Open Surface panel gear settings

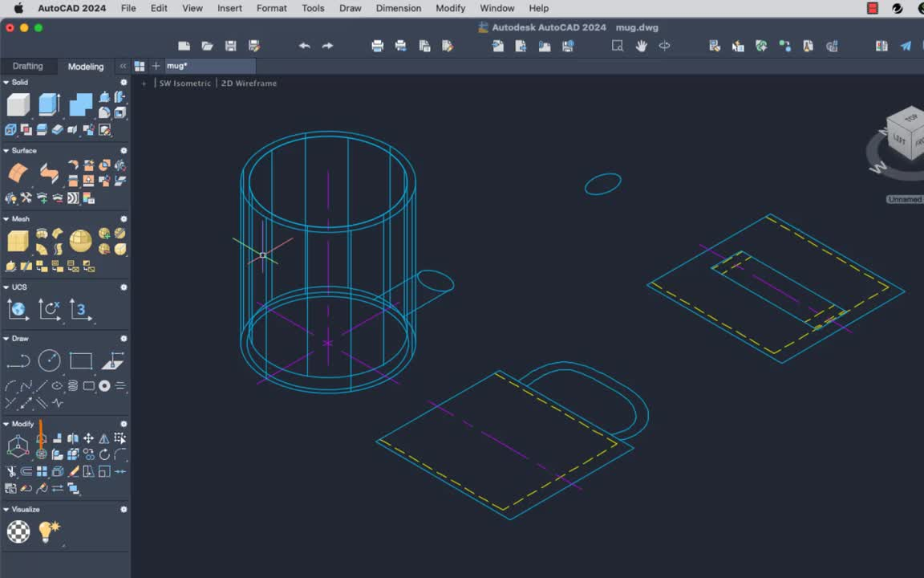tap(124, 151)
